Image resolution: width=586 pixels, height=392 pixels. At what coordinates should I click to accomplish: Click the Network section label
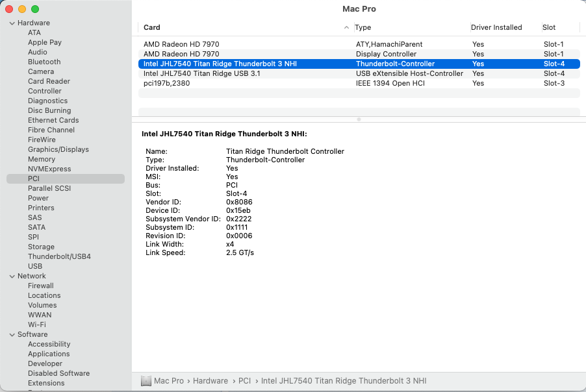point(32,276)
